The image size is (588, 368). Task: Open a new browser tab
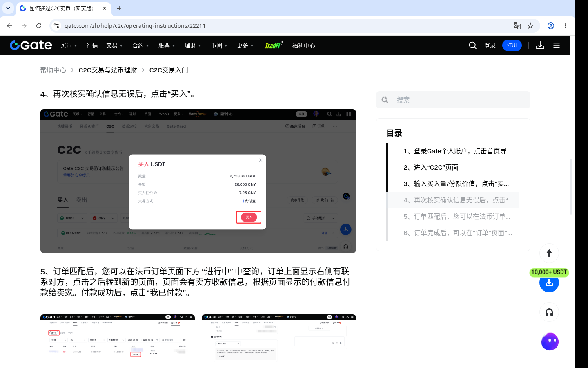coord(119,8)
